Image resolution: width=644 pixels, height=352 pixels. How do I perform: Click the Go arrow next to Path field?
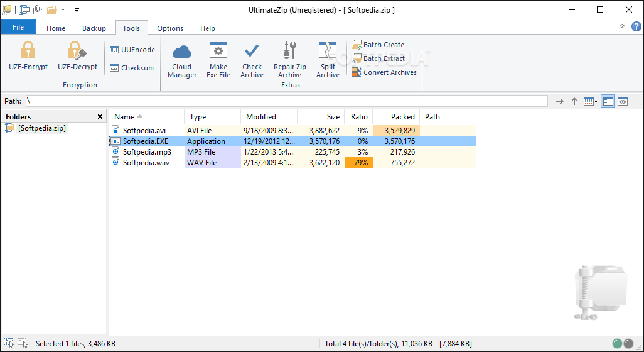[559, 101]
